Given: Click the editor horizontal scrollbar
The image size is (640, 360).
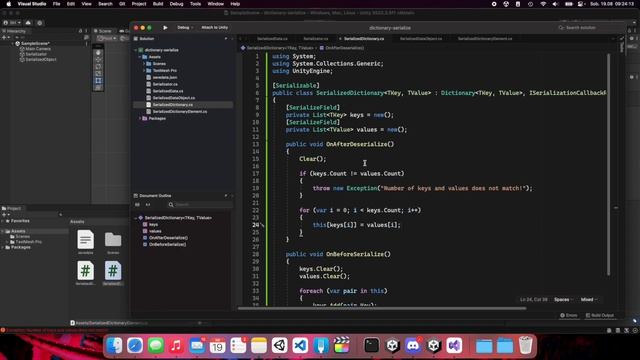Looking at the screenshot, I should pos(382,309).
